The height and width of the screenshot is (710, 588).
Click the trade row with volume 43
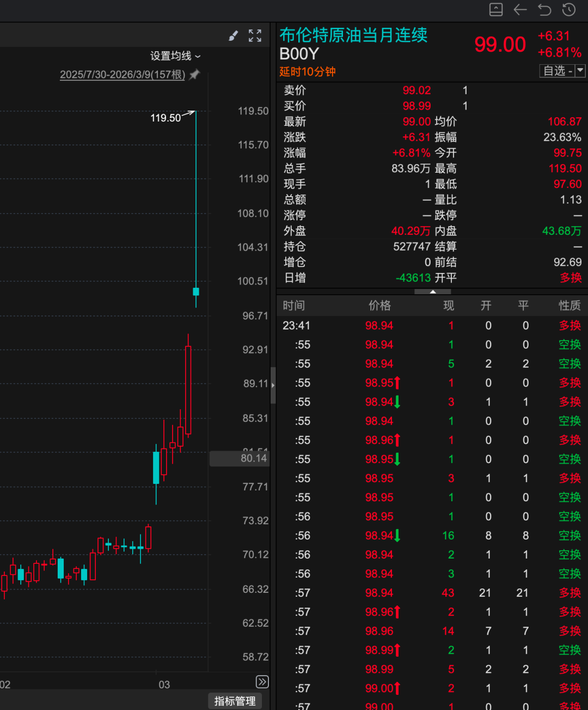coord(432,593)
